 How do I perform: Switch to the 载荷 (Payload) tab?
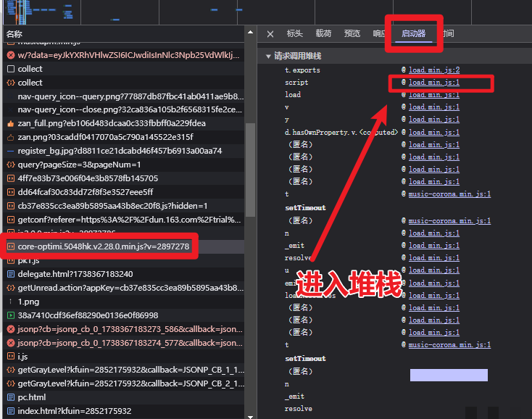[323, 34]
